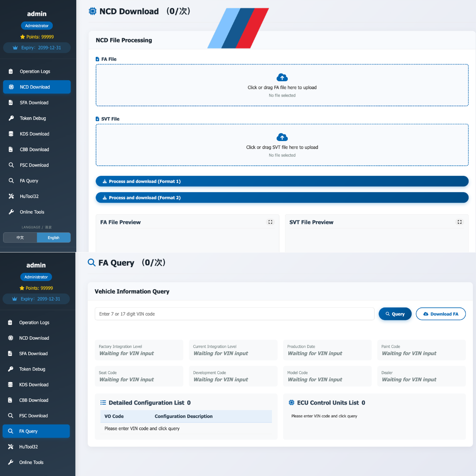Click Process and download (Format 1)
The width and height of the screenshot is (476, 476).
[282, 181]
